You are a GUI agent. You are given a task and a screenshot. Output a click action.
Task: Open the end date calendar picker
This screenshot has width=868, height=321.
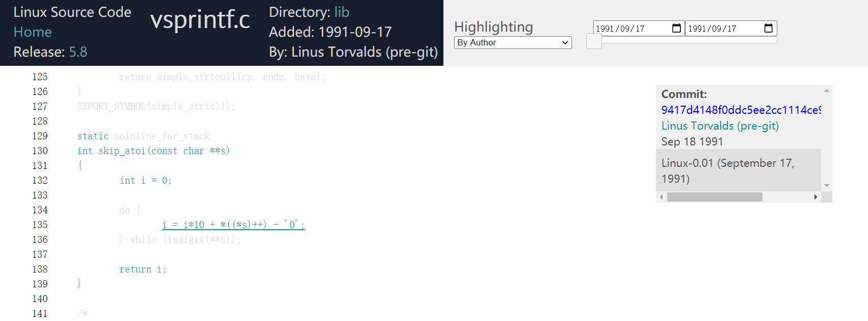coord(768,29)
